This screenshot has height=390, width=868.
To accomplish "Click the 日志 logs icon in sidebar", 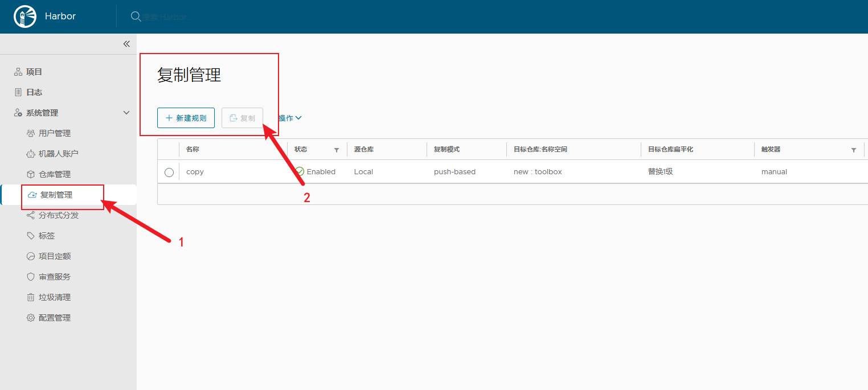I will [18, 92].
